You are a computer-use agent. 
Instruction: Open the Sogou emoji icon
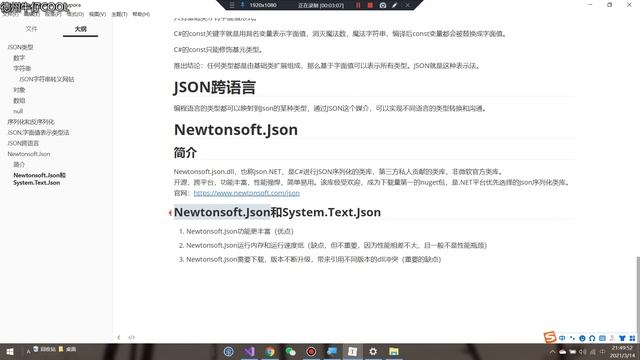[x=582, y=338]
